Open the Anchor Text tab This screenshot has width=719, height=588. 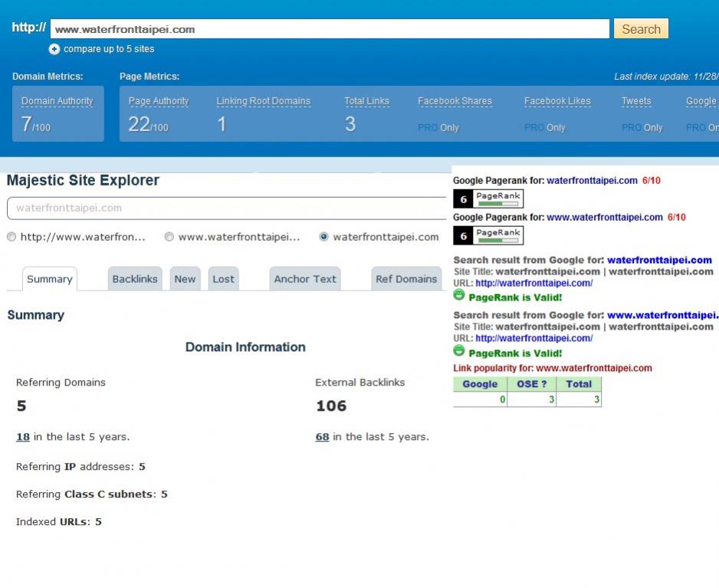click(x=305, y=279)
